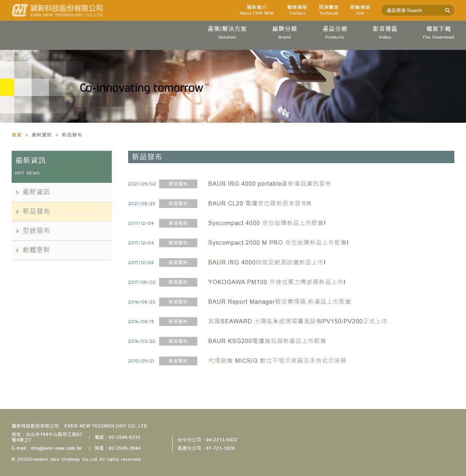Click the 新品發布 page heading bar

tap(291, 157)
